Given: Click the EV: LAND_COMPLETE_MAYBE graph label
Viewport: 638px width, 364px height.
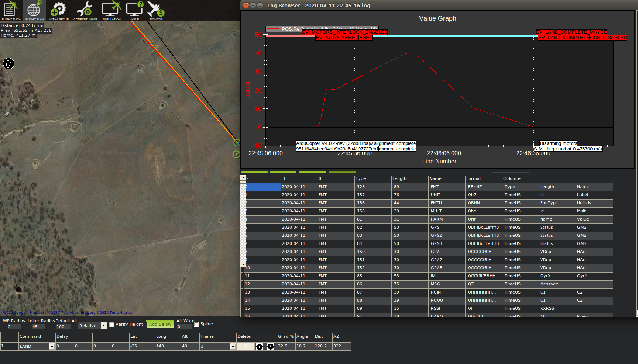Looking at the screenshot, I should [572, 32].
